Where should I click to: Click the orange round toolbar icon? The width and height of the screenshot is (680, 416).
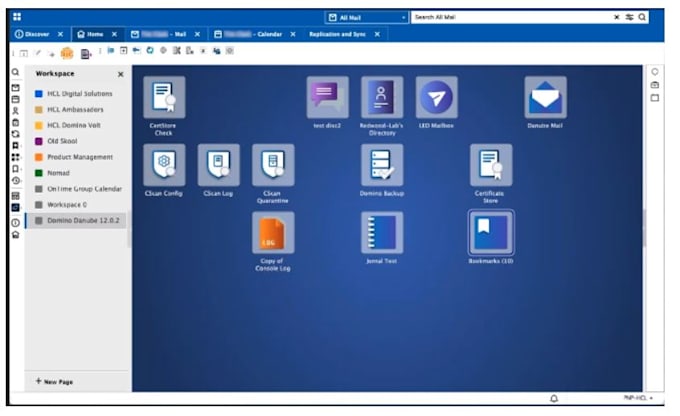click(x=67, y=53)
